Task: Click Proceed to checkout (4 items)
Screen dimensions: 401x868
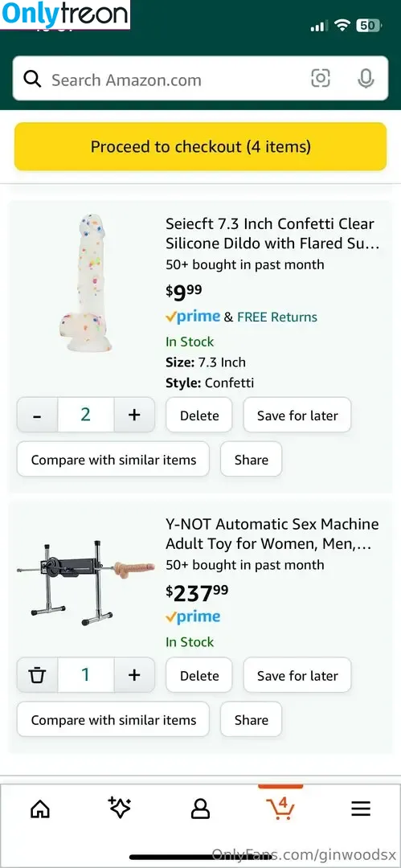Action: [201, 147]
